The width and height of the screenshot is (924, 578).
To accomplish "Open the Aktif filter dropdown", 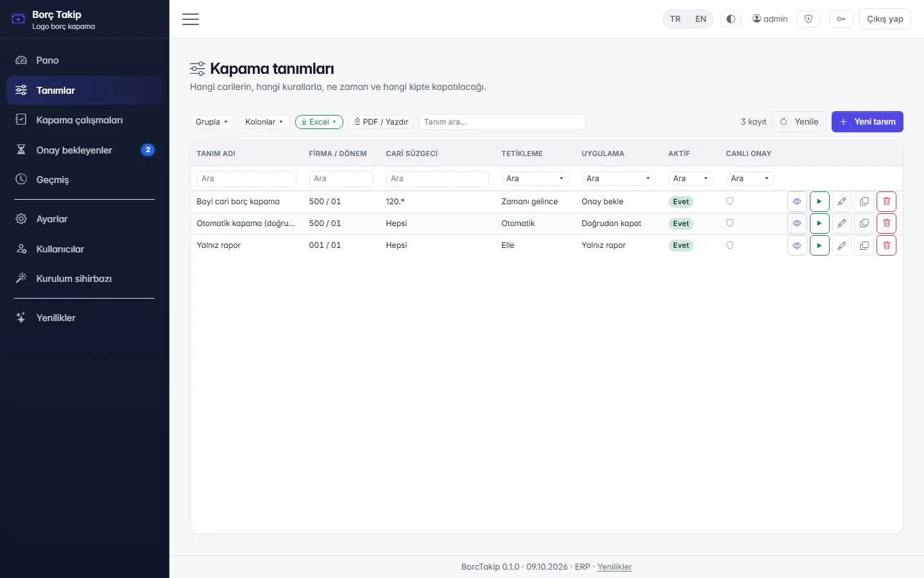I will tap(690, 179).
